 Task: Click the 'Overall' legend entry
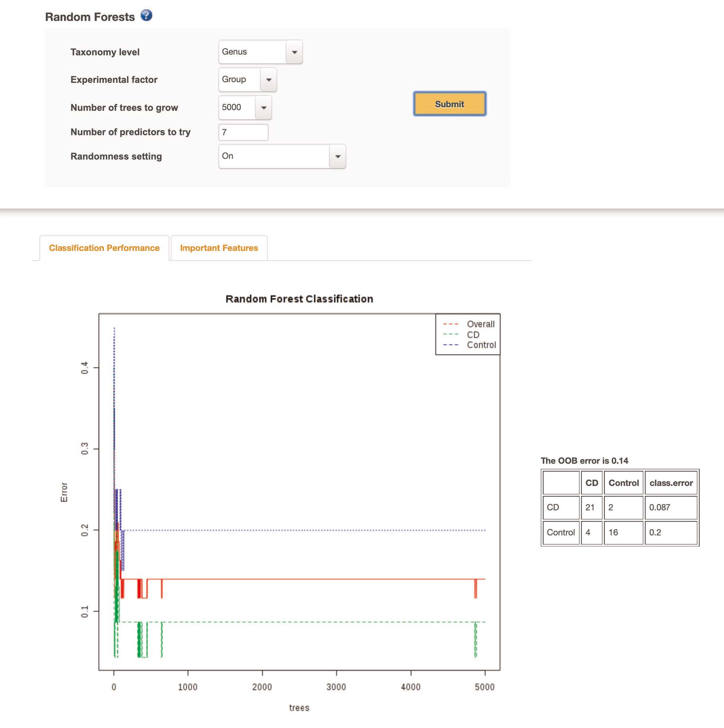coord(480,324)
